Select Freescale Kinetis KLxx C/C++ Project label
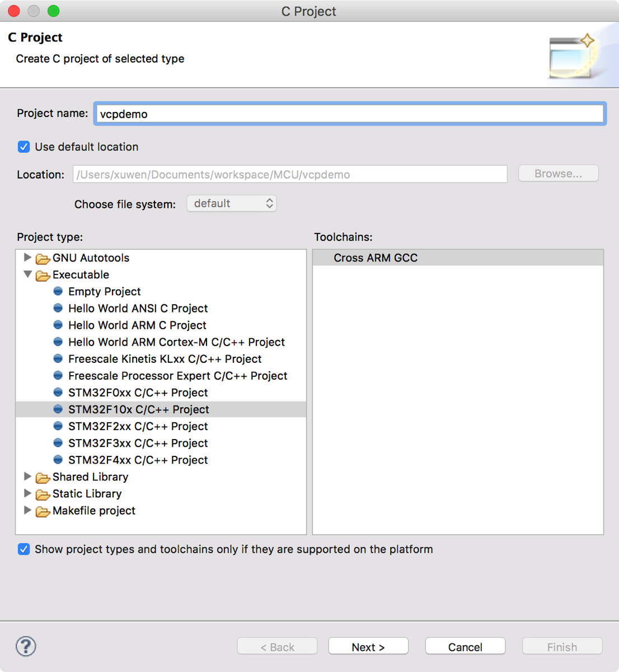This screenshot has width=619, height=672. [x=165, y=358]
